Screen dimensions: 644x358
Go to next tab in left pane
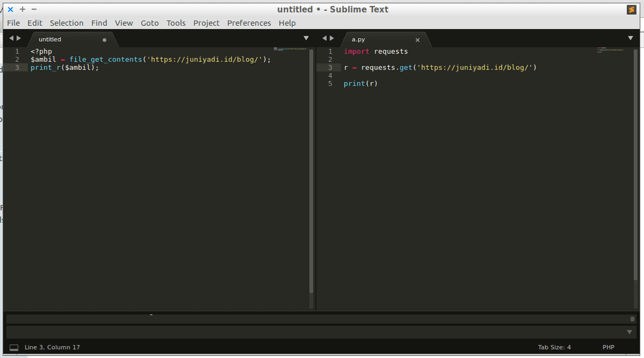coord(18,38)
